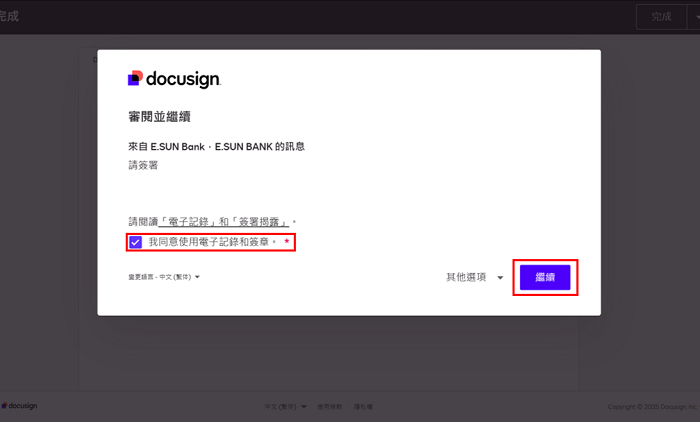Viewport: 700px width, 422px height.
Task: Uncheck the 我同意使用電子記錄和簽章 checkbox
Action: point(135,242)
